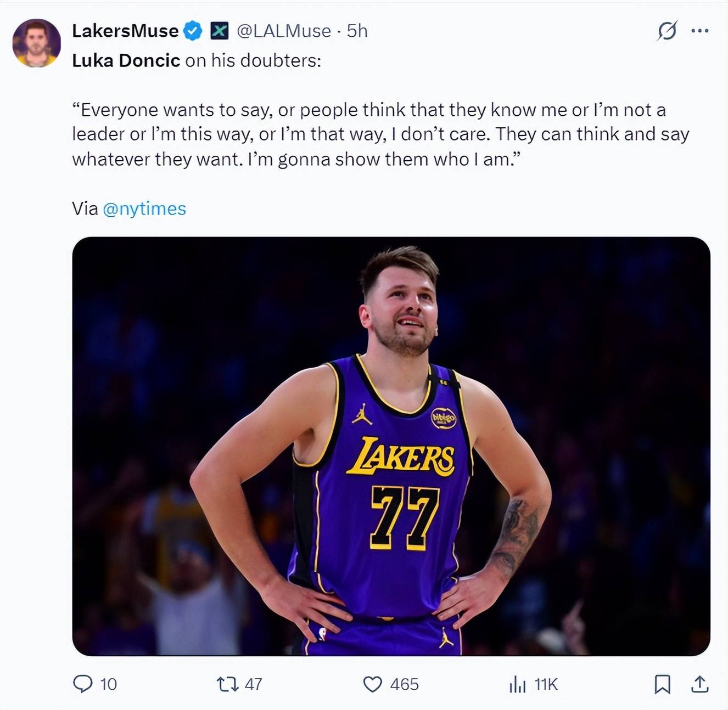The height and width of the screenshot is (710, 728).
Task: Repost this tweet using the retweet icon
Action: click(x=227, y=684)
